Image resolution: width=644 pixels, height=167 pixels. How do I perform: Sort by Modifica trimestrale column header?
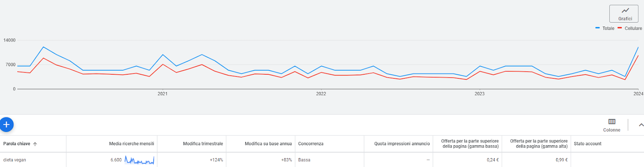203,144
